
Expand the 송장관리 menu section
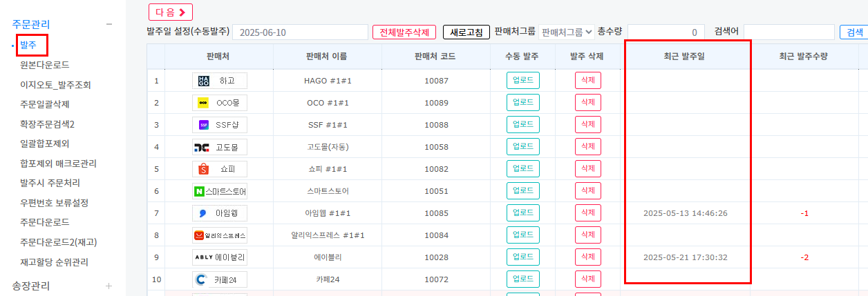(x=108, y=286)
